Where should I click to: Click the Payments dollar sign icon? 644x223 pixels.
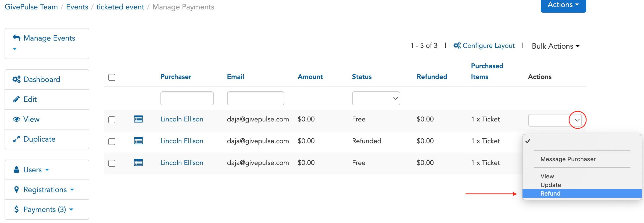tap(16, 209)
